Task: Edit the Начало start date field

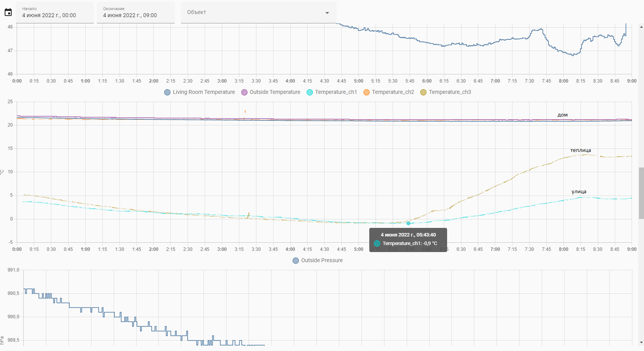Action: coord(55,12)
